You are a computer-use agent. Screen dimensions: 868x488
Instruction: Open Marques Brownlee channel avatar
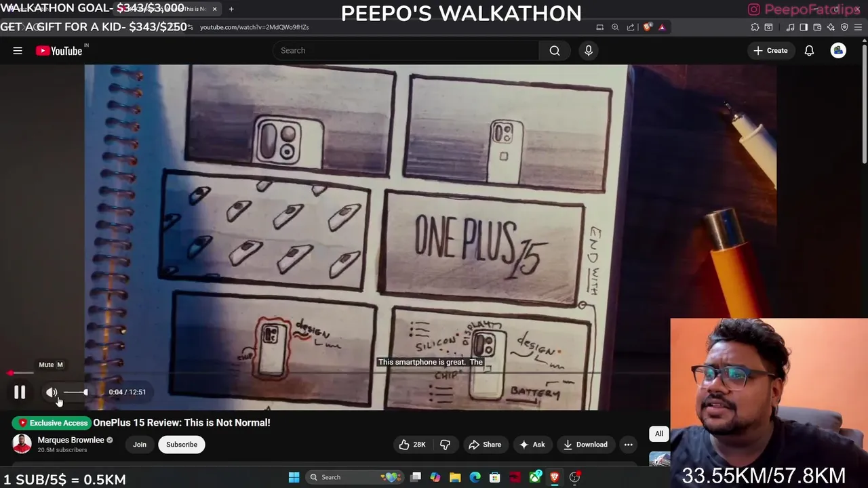click(x=22, y=444)
